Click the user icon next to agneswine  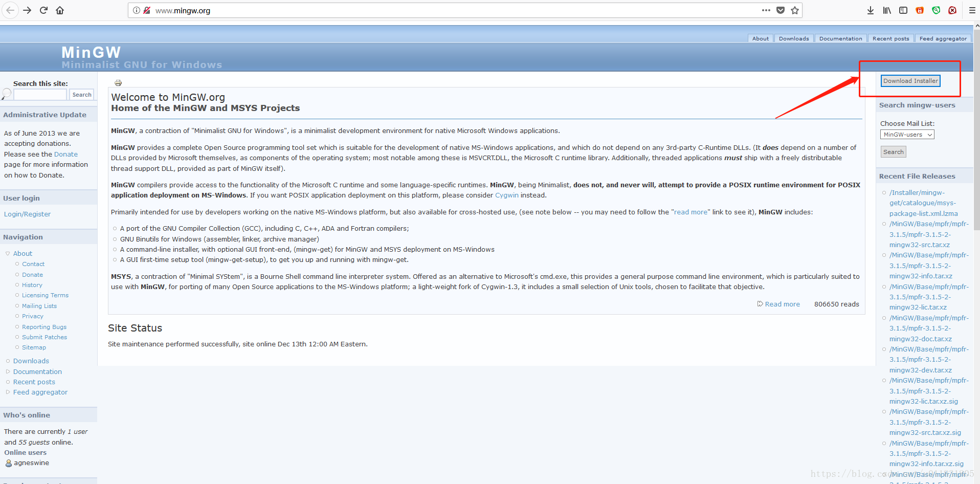click(9, 463)
